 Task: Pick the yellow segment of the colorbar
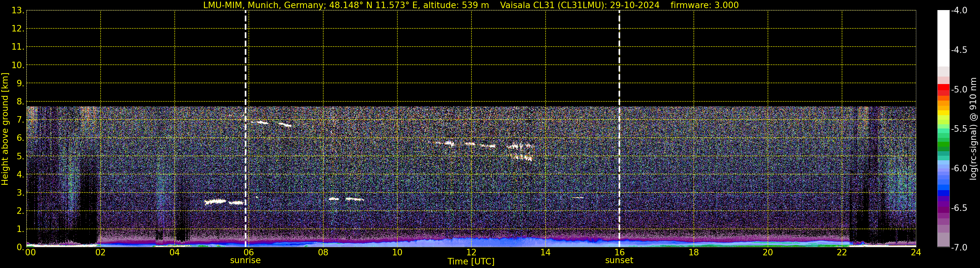[x=943, y=113]
